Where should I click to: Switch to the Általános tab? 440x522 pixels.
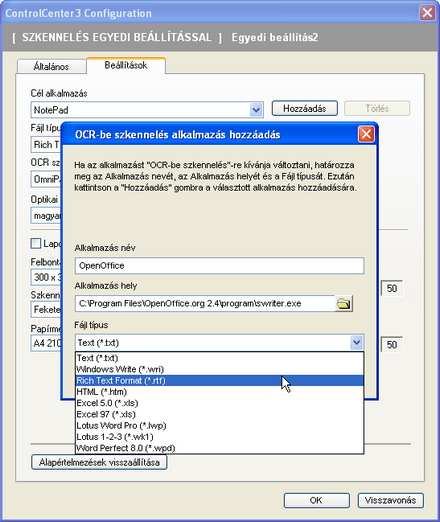click(x=52, y=66)
